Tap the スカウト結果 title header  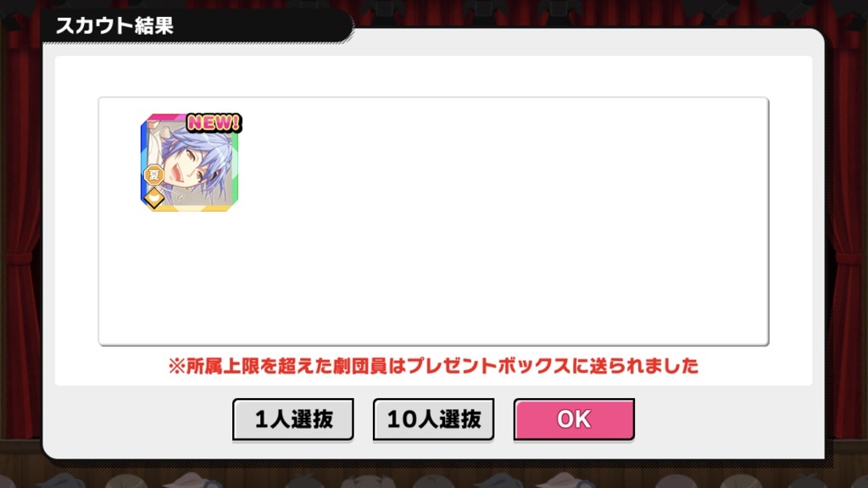point(114,25)
